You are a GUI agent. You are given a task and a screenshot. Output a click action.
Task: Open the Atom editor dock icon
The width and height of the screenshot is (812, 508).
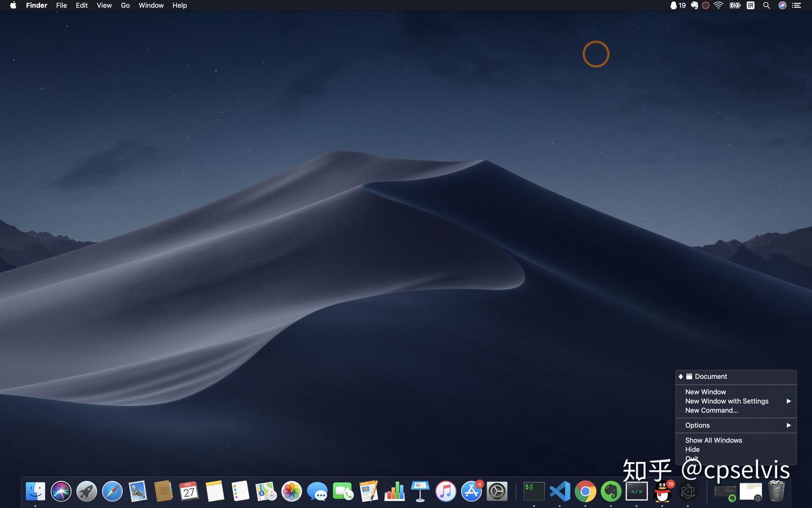(687, 492)
